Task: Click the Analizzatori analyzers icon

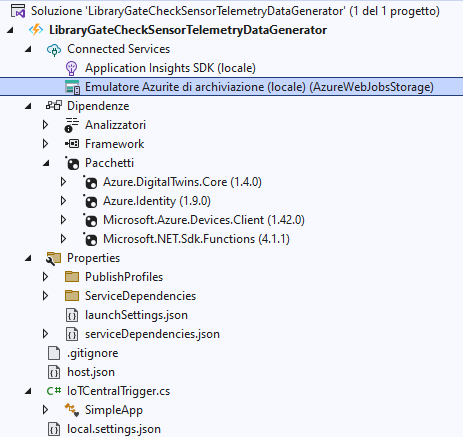Action: [72, 125]
